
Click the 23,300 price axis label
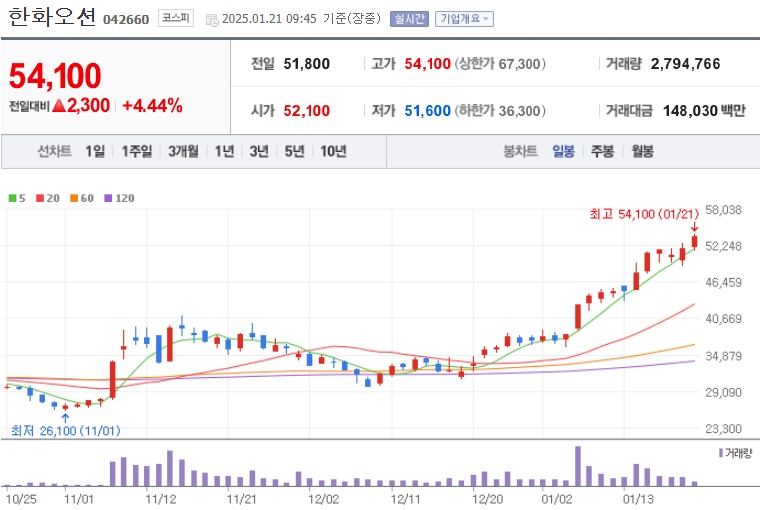[723, 429]
